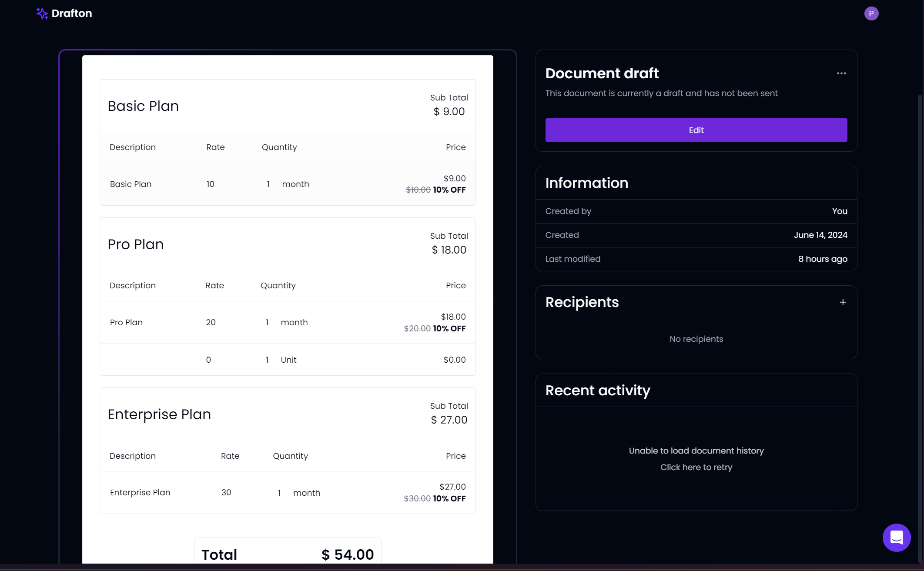
Task: Click the Basic Plan $9.00 price cell
Action: [x=454, y=178]
